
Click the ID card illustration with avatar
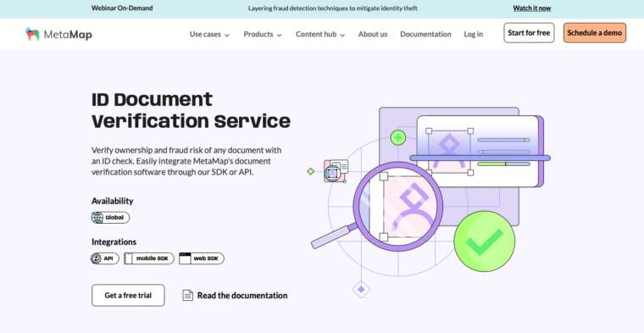(480, 152)
